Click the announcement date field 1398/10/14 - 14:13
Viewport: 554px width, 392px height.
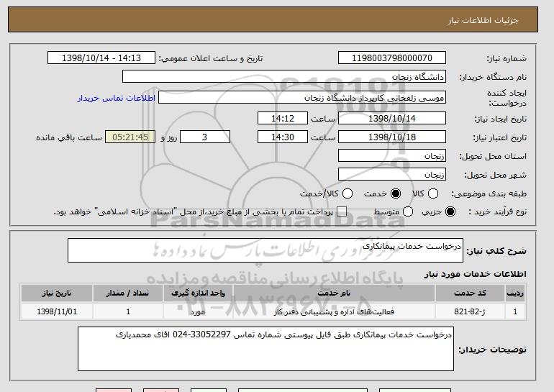pos(101,58)
